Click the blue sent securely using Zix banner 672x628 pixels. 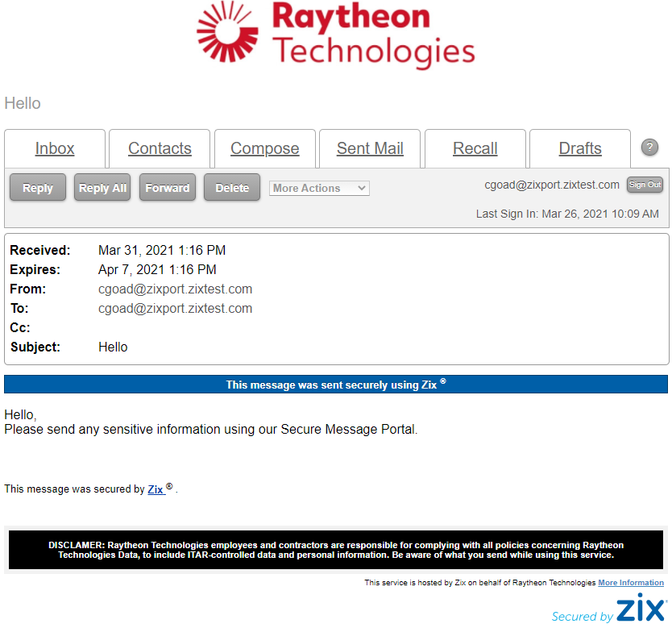[x=336, y=384]
